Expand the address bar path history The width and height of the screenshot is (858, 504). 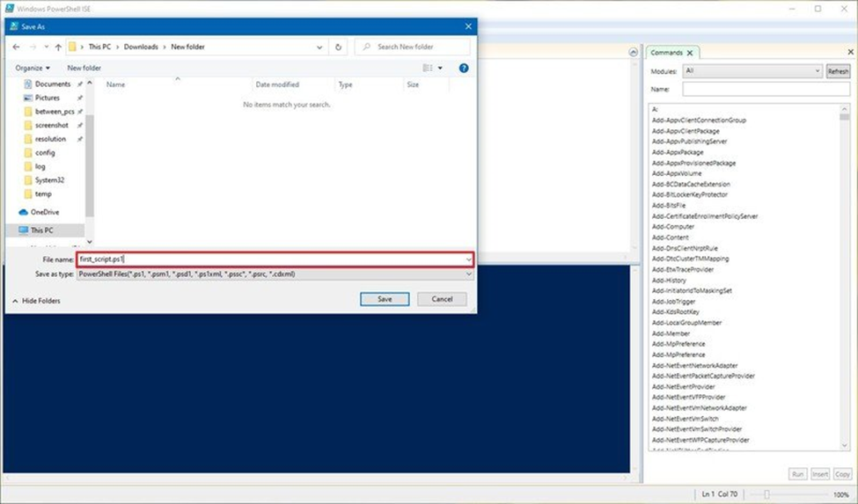(319, 47)
